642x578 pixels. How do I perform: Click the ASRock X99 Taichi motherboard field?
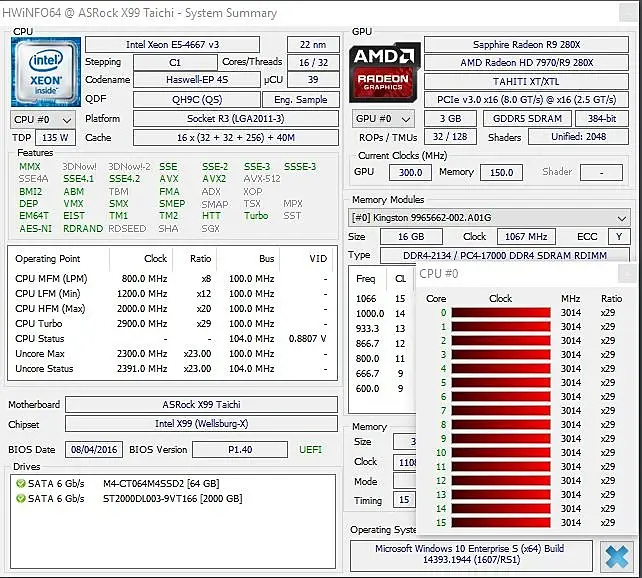pyautogui.click(x=201, y=404)
